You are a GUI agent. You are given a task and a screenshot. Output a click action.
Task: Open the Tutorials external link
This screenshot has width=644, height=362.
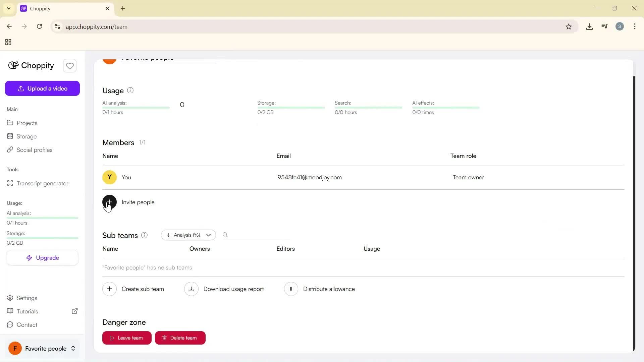(x=74, y=311)
